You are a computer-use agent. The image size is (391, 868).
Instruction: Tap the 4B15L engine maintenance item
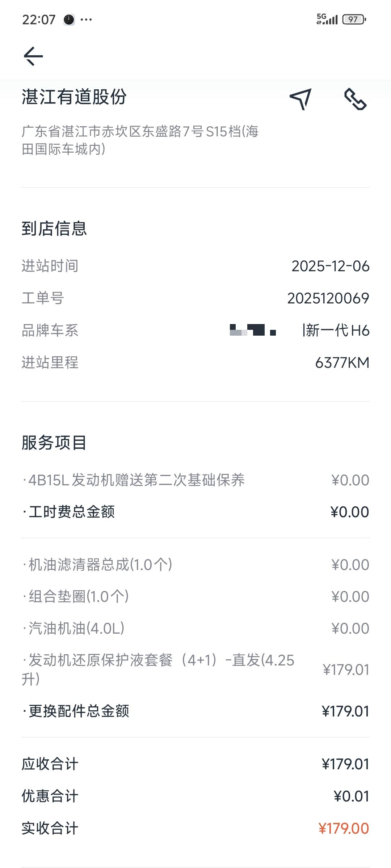(134, 480)
